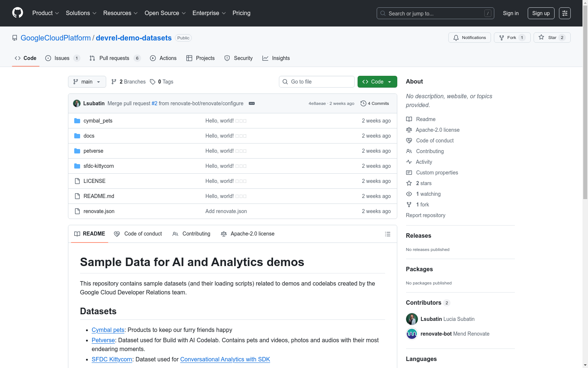Expand the Open Source menu

pos(165,13)
